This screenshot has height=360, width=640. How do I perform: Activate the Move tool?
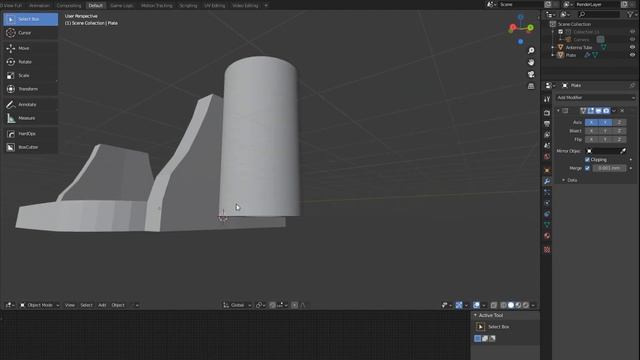[x=31, y=48]
